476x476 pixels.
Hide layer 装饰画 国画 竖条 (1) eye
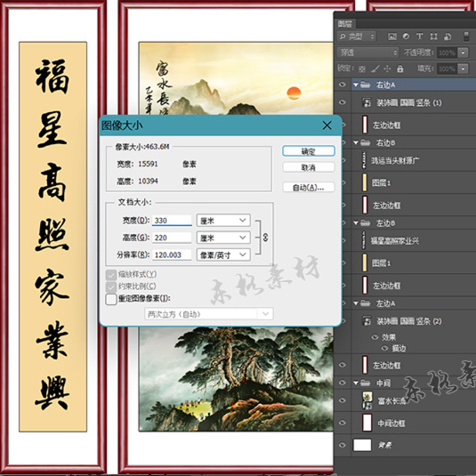click(343, 102)
